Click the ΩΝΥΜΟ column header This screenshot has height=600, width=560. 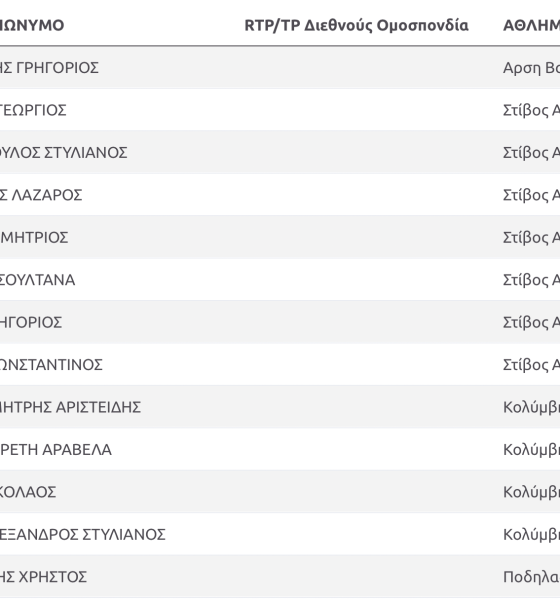32,26
